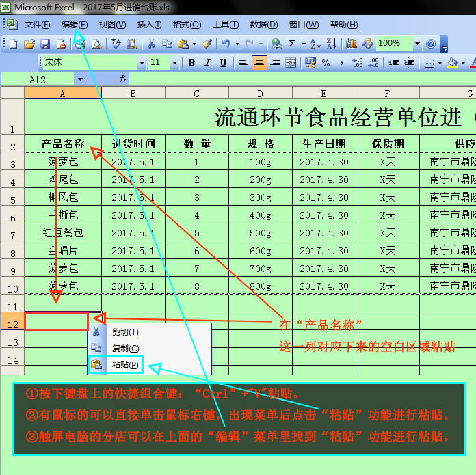The height and width of the screenshot is (475, 476).
Task: Click the Print Preview icon
Action: click(96, 44)
